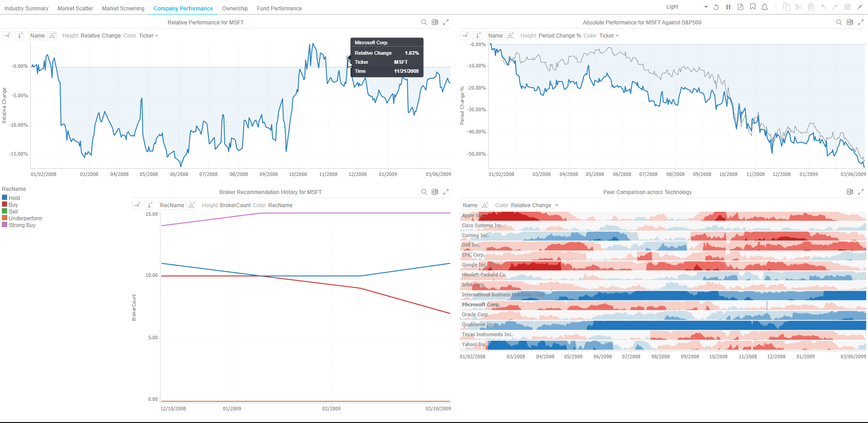The width and height of the screenshot is (868, 423).
Task: Click the Hold blue legend swatch
Action: (x=5, y=198)
